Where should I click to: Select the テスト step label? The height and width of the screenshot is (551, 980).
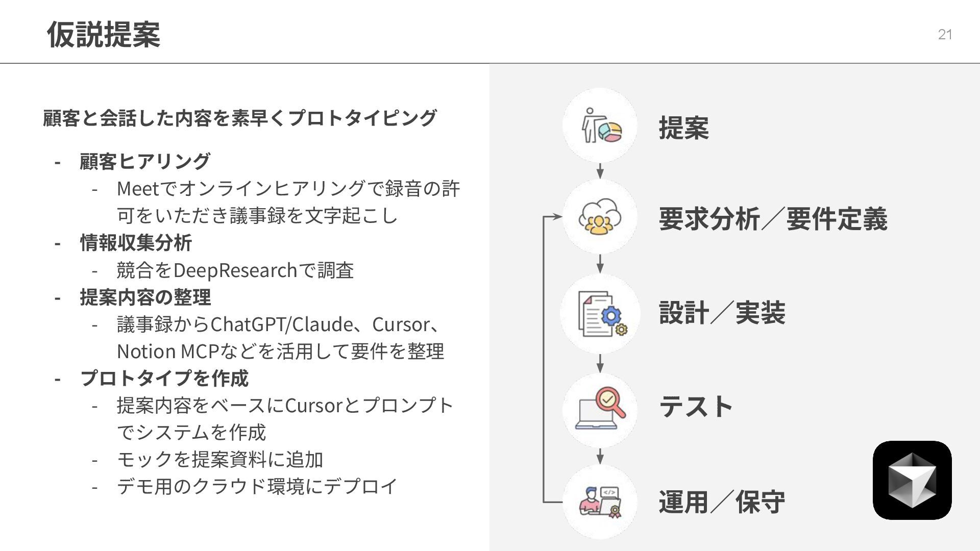(x=696, y=407)
